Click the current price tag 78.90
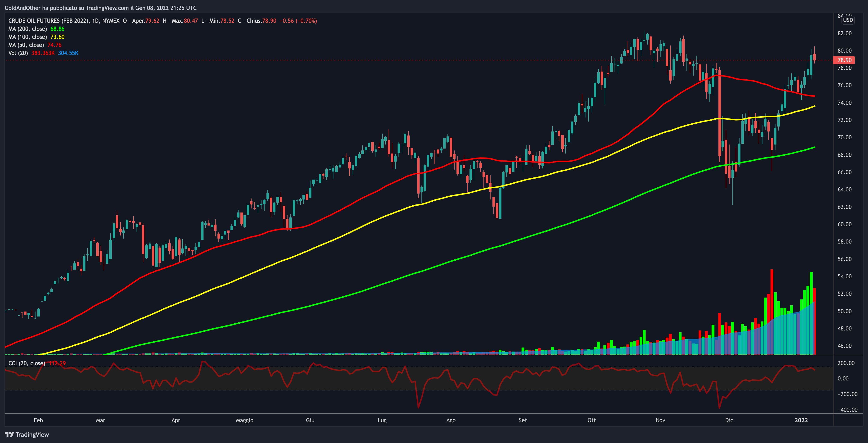Screen dimensions: 868x443 [844, 60]
